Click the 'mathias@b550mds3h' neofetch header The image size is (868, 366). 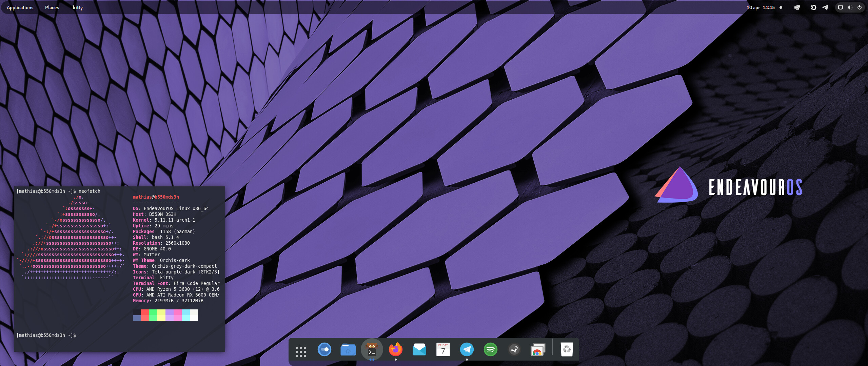[x=156, y=197]
